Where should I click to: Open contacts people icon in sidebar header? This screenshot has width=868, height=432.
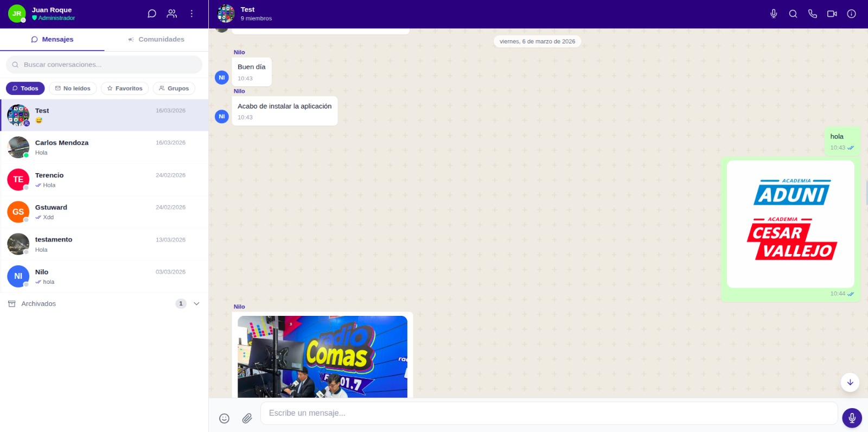pos(172,14)
